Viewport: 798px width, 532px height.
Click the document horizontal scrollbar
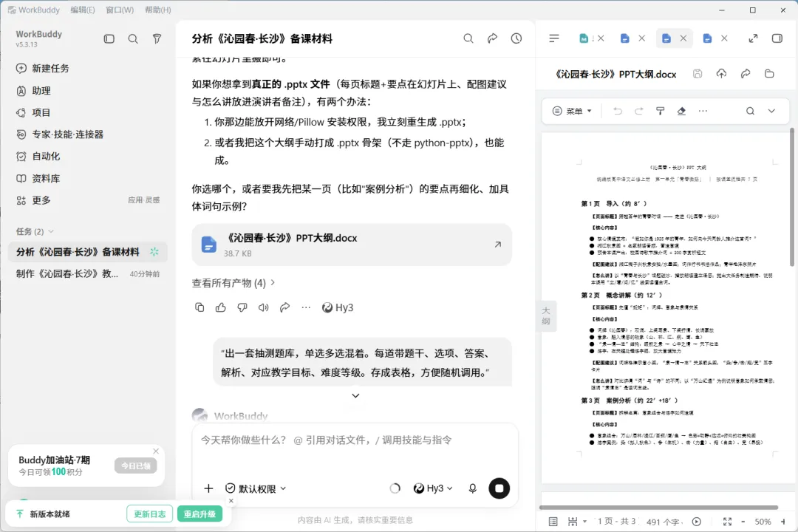(658, 508)
